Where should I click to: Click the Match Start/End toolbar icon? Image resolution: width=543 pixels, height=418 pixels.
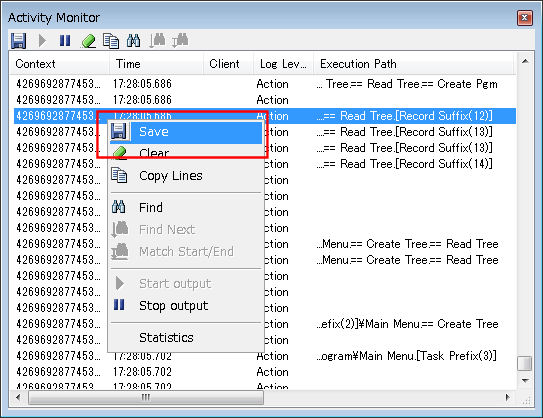(180, 41)
